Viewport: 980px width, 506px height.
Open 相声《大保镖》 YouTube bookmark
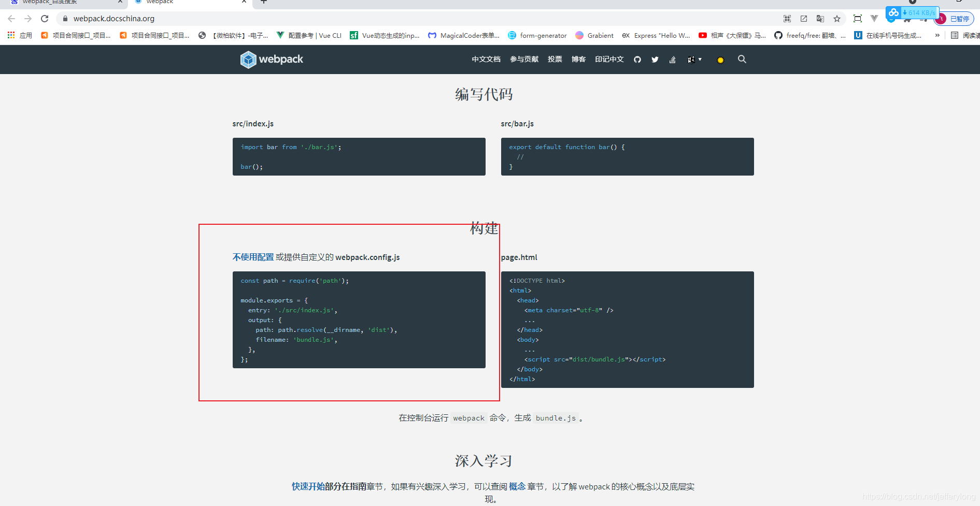[x=732, y=35]
